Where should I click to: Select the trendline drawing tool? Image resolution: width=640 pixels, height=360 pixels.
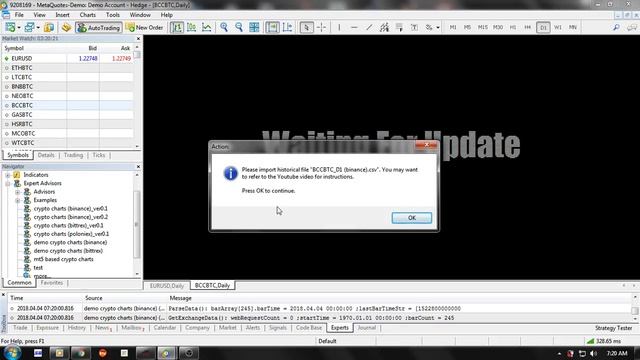point(369,27)
